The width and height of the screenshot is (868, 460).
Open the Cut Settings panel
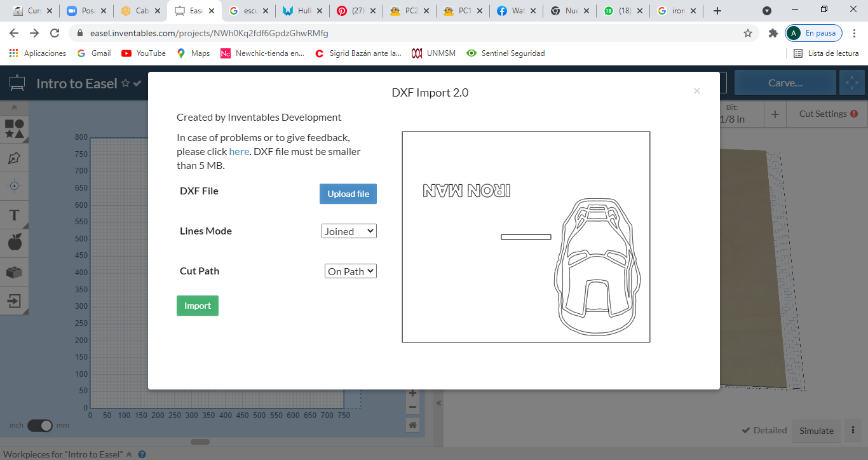[x=828, y=114]
